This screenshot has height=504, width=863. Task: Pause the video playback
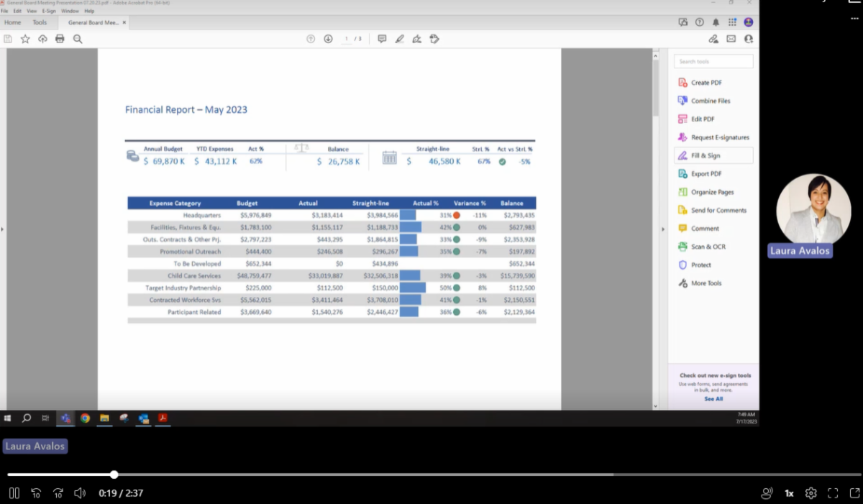[14, 493]
